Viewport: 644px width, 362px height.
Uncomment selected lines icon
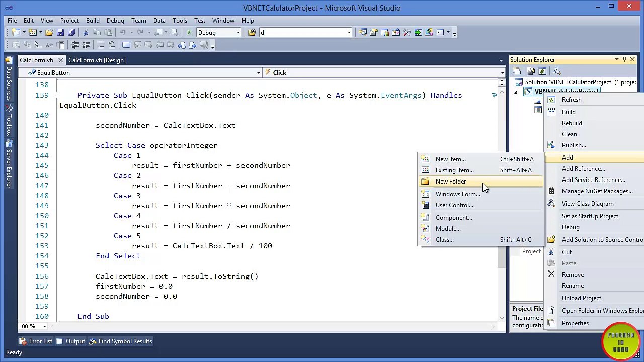tap(111, 45)
